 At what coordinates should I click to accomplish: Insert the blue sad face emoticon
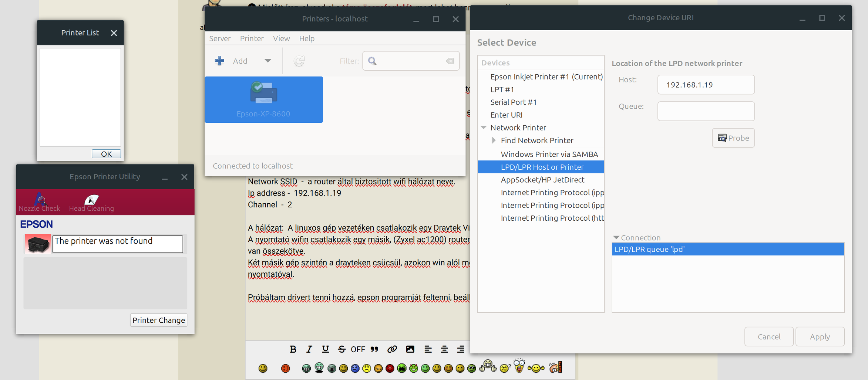[x=355, y=368]
